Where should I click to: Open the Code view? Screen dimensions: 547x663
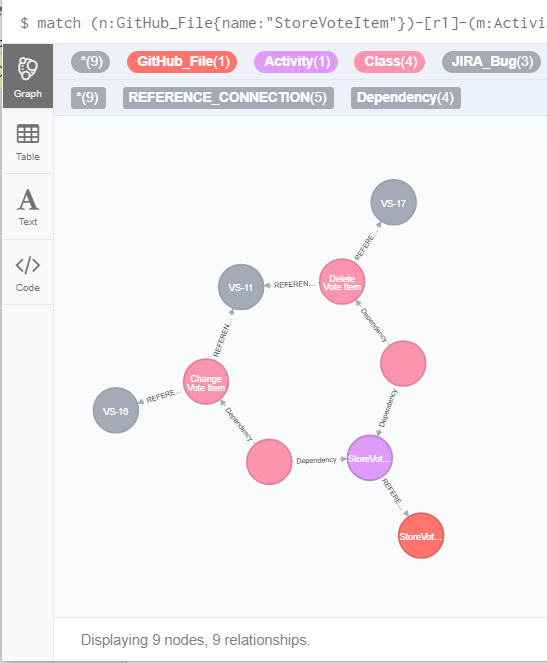pyautogui.click(x=28, y=273)
